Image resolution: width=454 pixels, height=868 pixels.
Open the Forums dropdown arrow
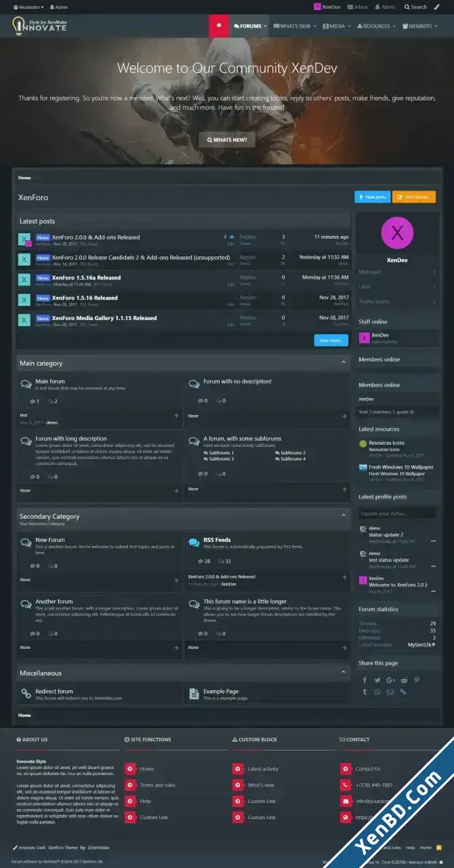click(x=266, y=26)
